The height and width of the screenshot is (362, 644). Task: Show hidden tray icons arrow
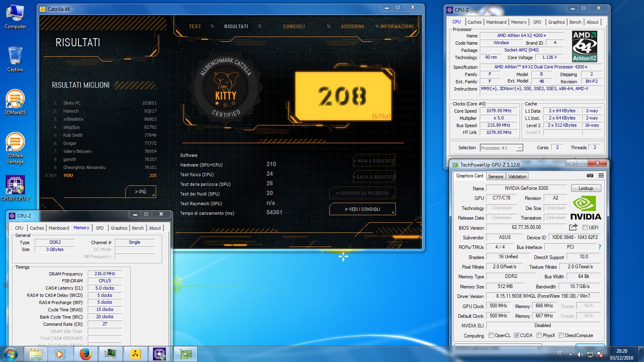pos(570,354)
